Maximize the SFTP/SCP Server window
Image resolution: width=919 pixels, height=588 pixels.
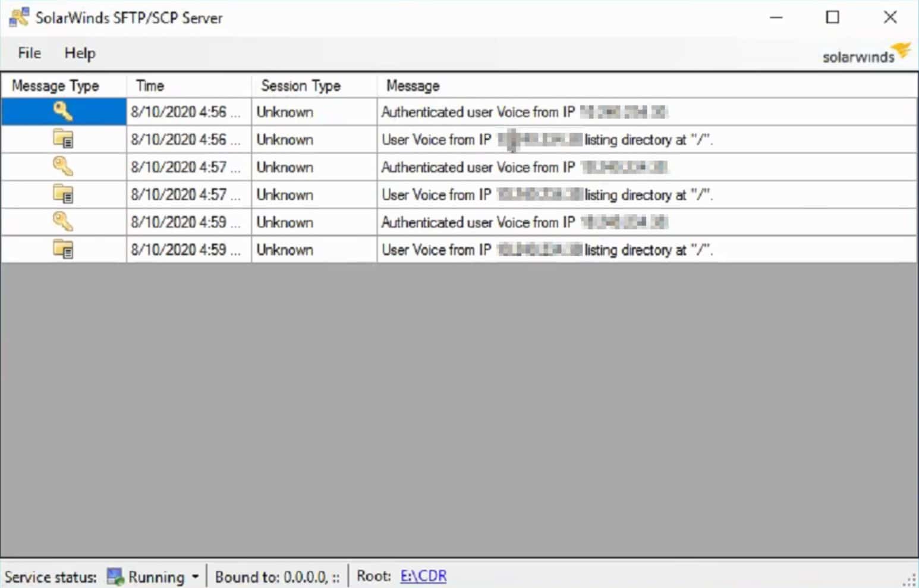click(833, 17)
